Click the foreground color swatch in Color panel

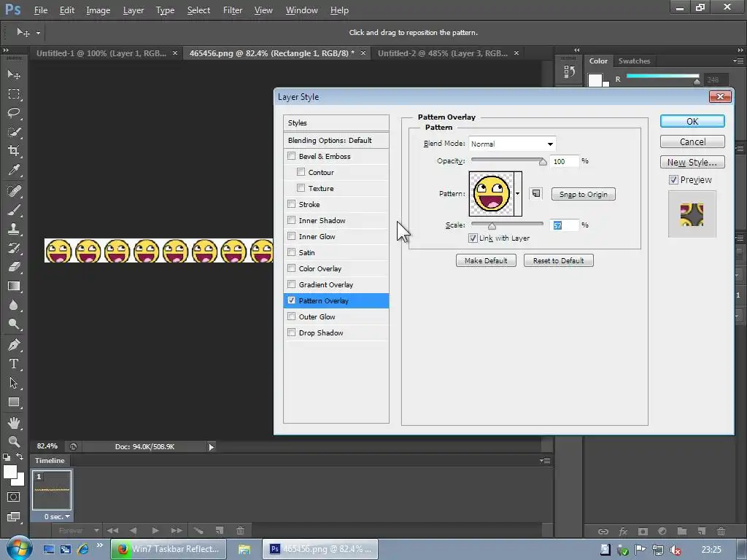(595, 80)
